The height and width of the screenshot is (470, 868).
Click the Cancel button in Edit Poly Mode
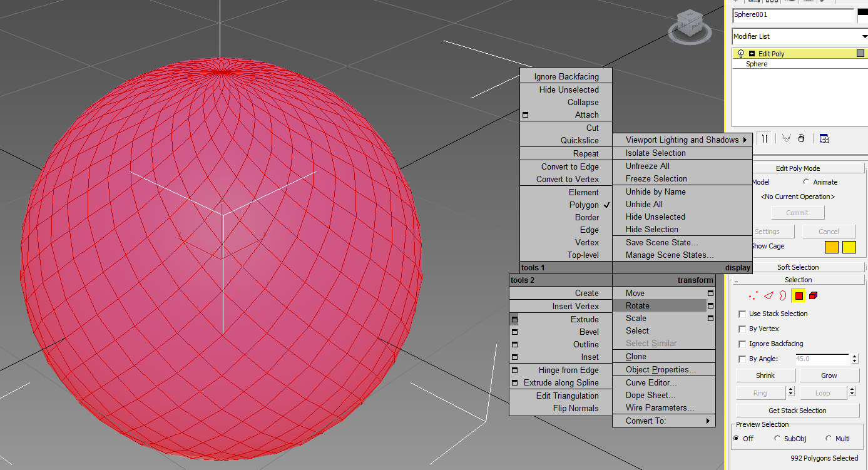829,232
